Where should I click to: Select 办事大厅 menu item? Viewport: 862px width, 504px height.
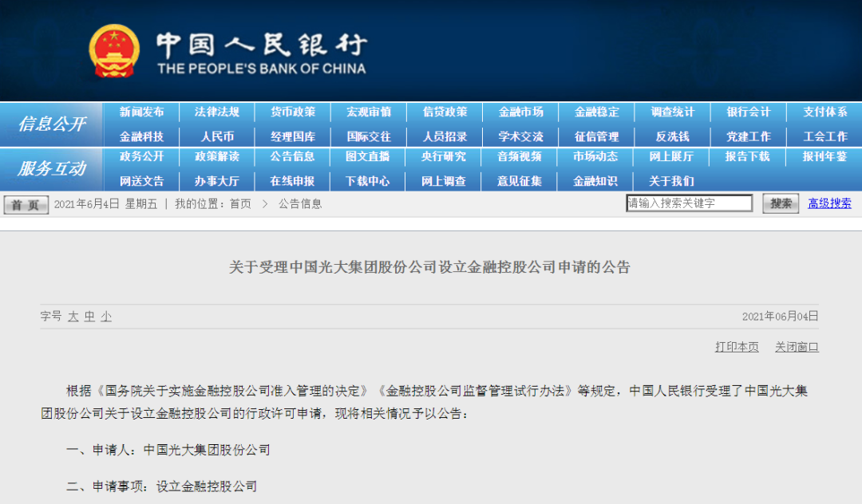(x=216, y=181)
